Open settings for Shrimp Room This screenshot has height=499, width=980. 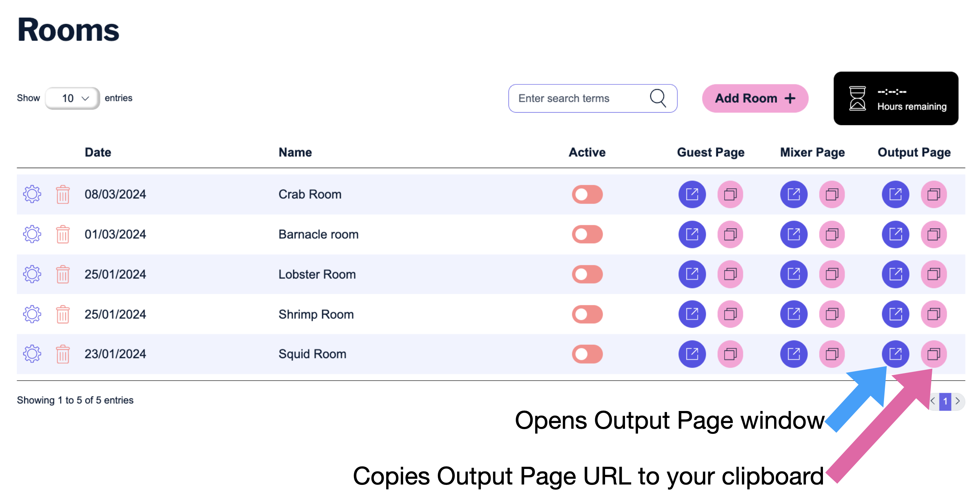click(x=32, y=314)
